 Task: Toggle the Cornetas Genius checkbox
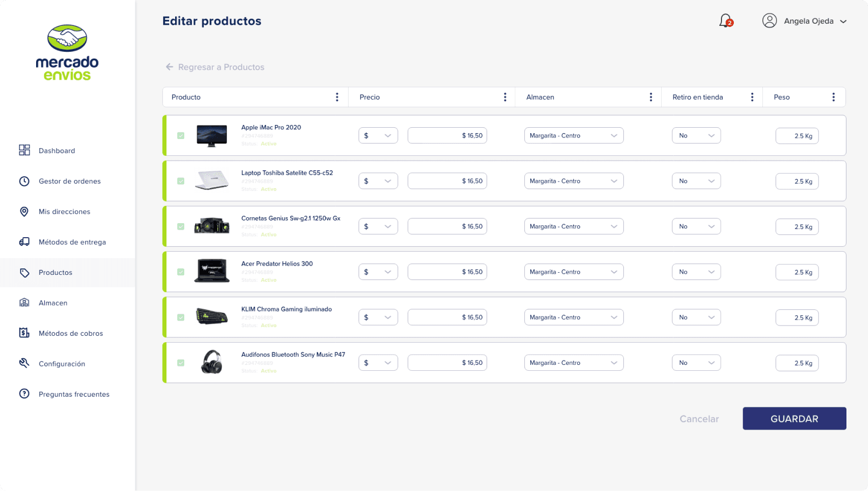click(181, 226)
